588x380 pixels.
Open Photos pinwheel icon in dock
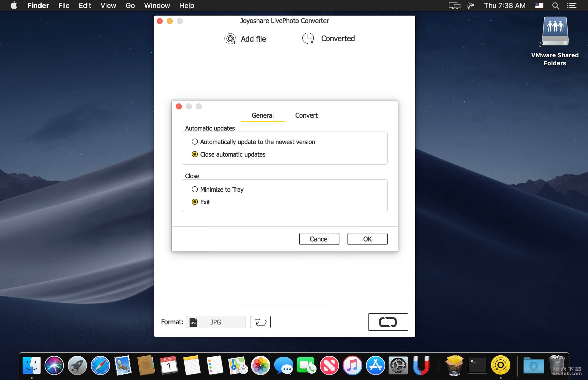(261, 365)
